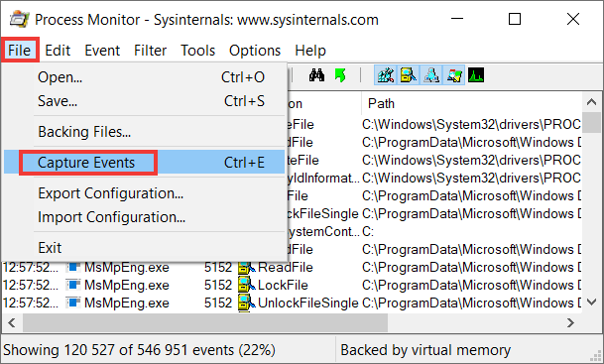Toggle Show Network Activity toolbar icon

tap(431, 75)
